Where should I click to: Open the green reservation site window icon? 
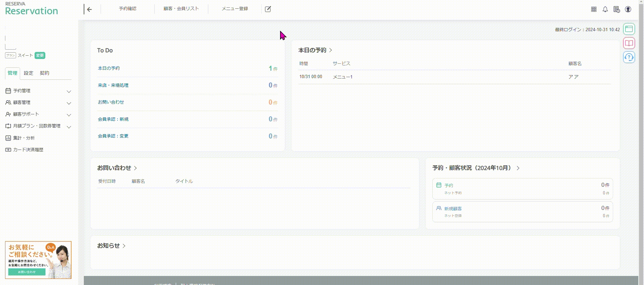(x=629, y=29)
